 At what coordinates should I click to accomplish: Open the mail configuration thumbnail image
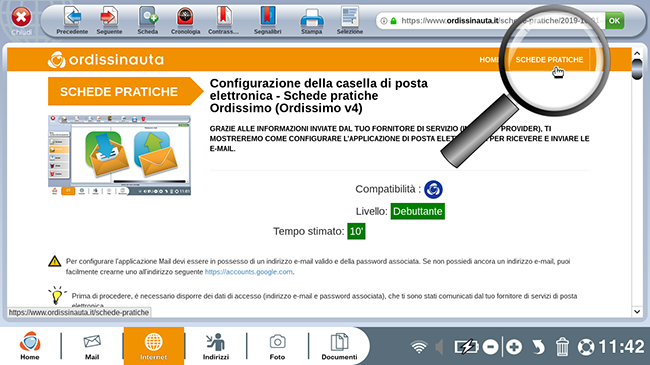point(119,155)
